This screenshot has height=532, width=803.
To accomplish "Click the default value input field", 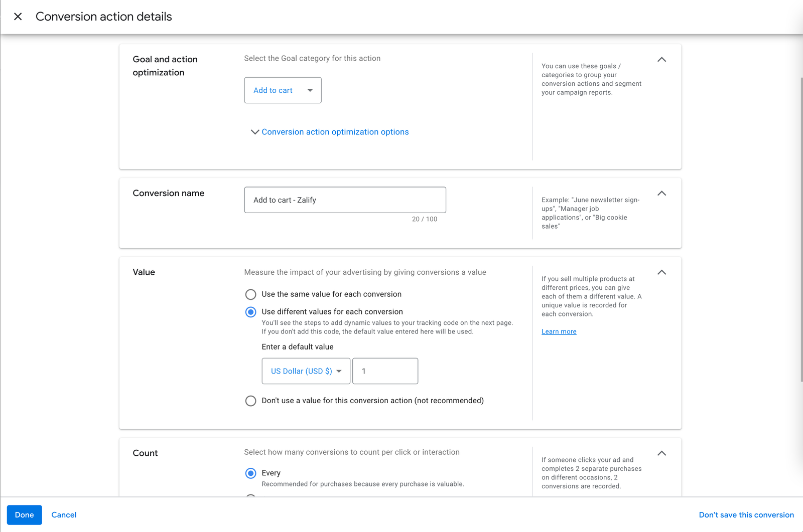I will (385, 371).
